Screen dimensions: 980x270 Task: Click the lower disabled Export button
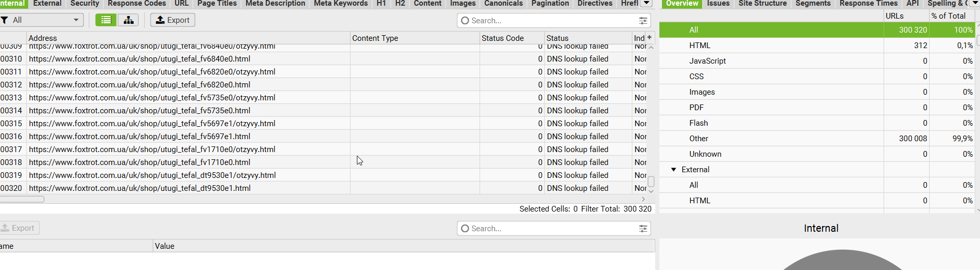[20, 228]
